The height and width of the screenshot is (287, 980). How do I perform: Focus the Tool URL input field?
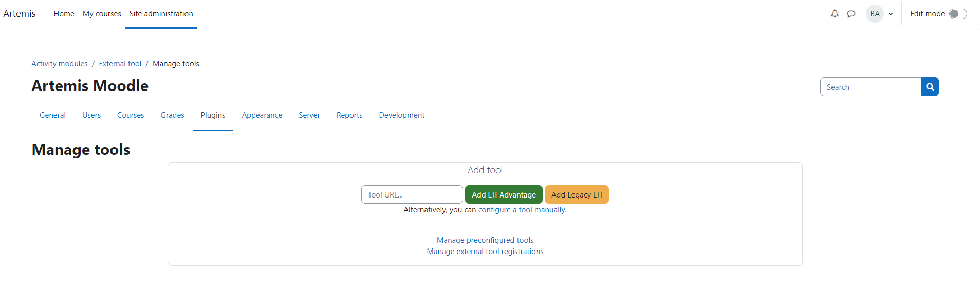coord(412,195)
